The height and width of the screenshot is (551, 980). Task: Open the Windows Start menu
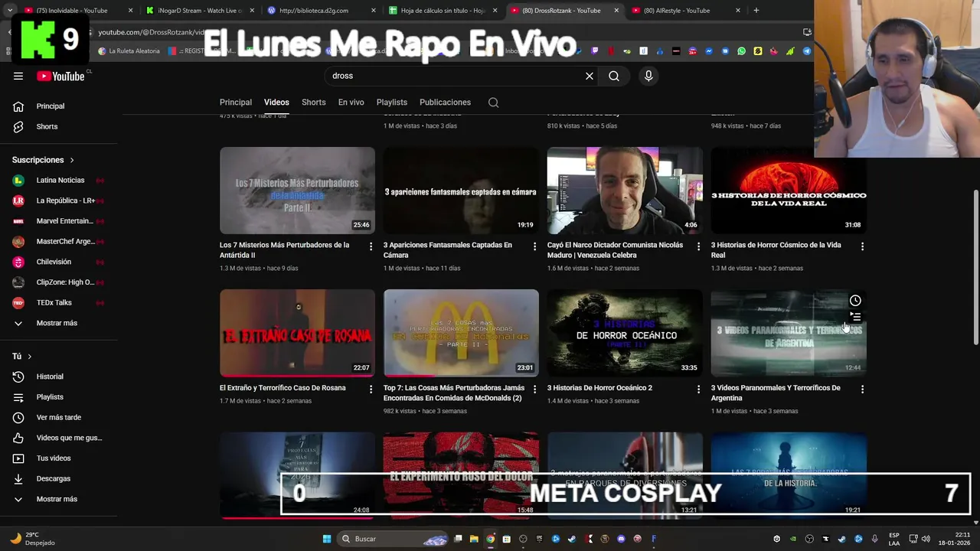(327, 539)
